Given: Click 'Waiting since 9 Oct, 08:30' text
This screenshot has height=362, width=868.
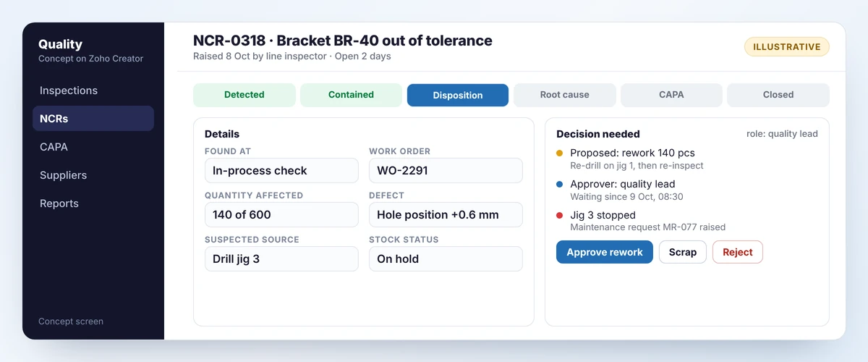Looking at the screenshot, I should (626, 197).
